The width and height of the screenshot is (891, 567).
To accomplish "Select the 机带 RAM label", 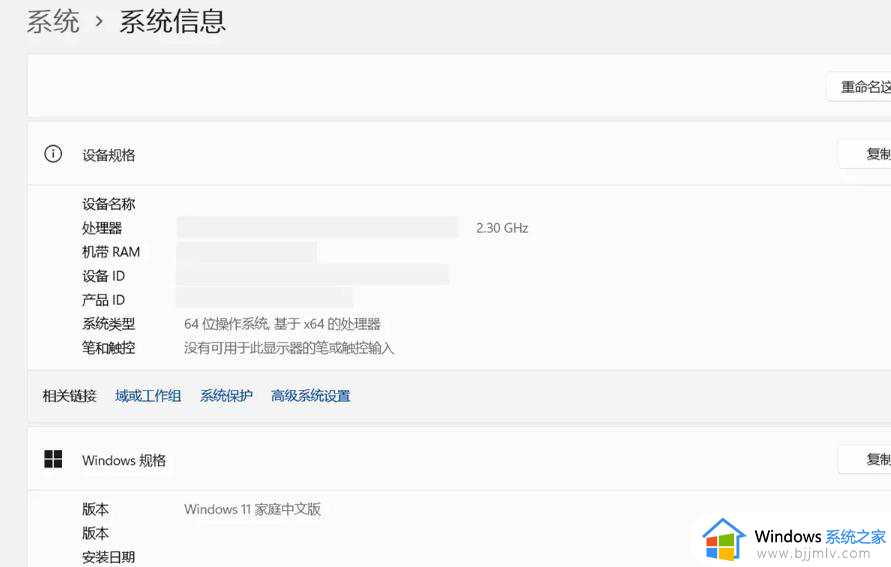I will [111, 252].
